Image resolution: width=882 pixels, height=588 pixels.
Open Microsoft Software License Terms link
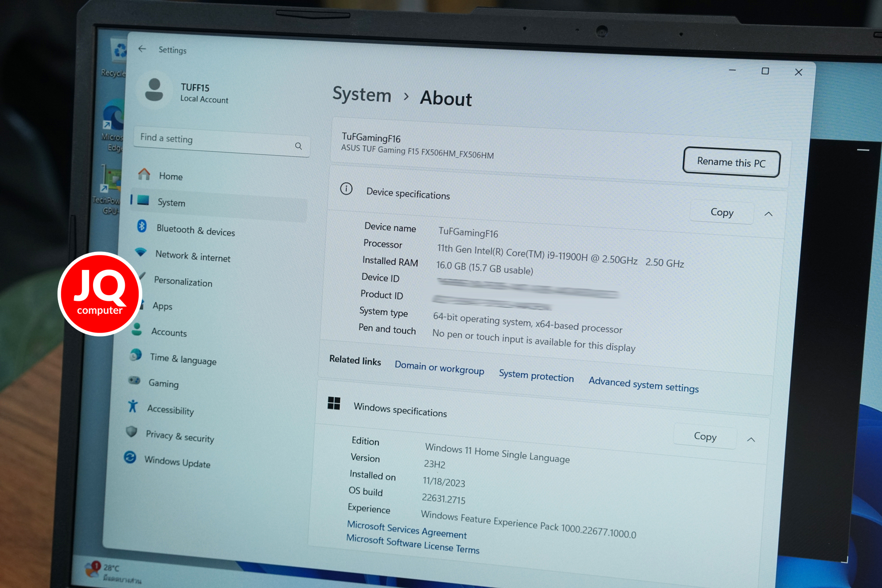click(413, 543)
